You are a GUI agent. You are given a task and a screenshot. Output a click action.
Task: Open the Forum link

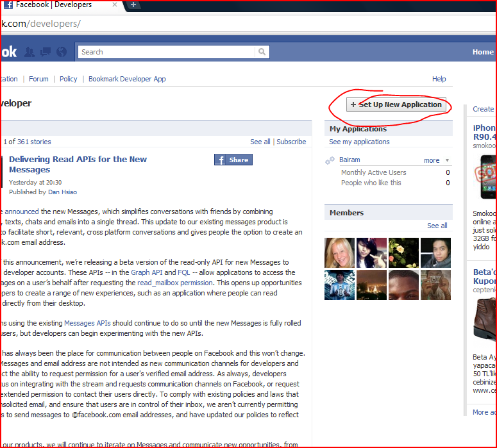coord(38,79)
